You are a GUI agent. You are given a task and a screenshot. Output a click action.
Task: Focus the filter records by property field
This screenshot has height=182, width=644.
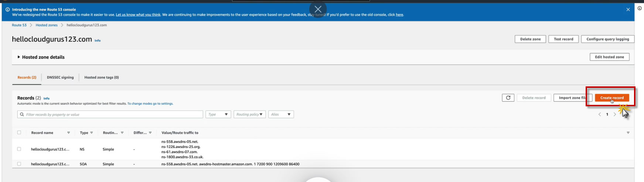point(110,114)
